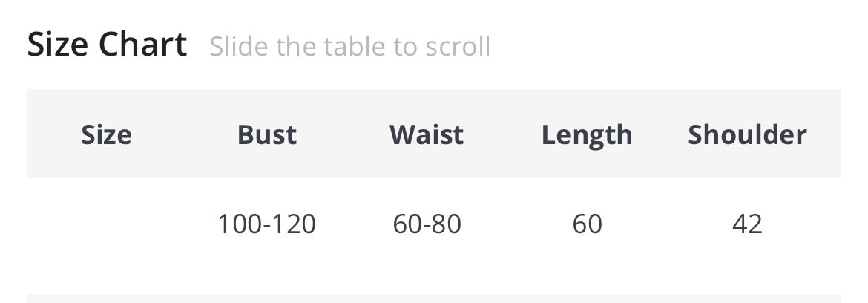This screenshot has height=303, width=868.
Task: Select the length value 60
Action: coord(587,224)
